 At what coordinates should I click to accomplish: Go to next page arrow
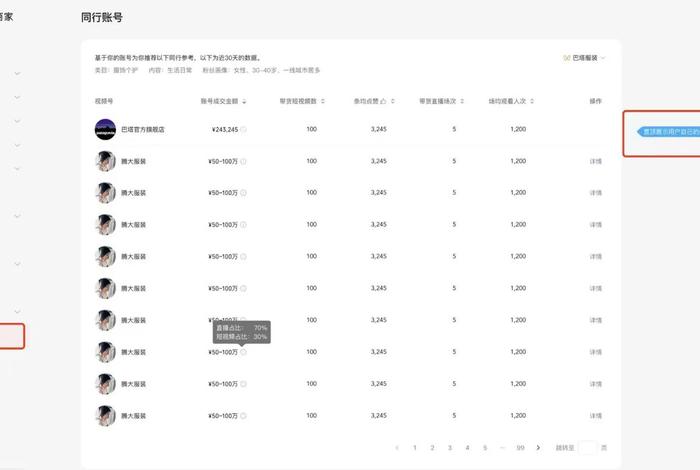538,448
